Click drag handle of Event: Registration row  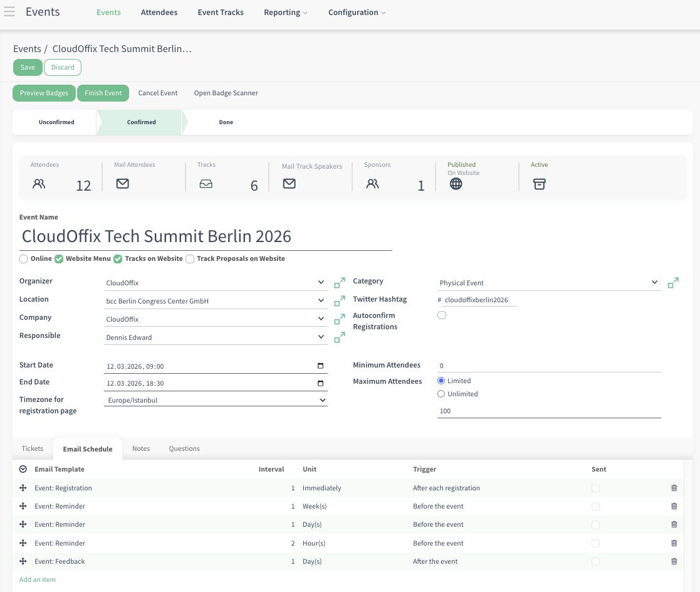click(x=23, y=488)
